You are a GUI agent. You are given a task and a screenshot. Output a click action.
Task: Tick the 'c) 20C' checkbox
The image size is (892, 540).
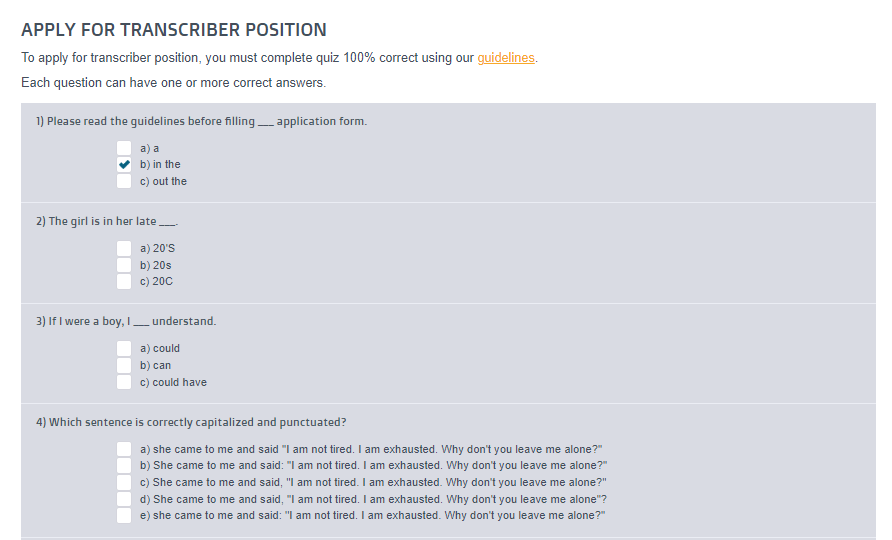(x=124, y=282)
